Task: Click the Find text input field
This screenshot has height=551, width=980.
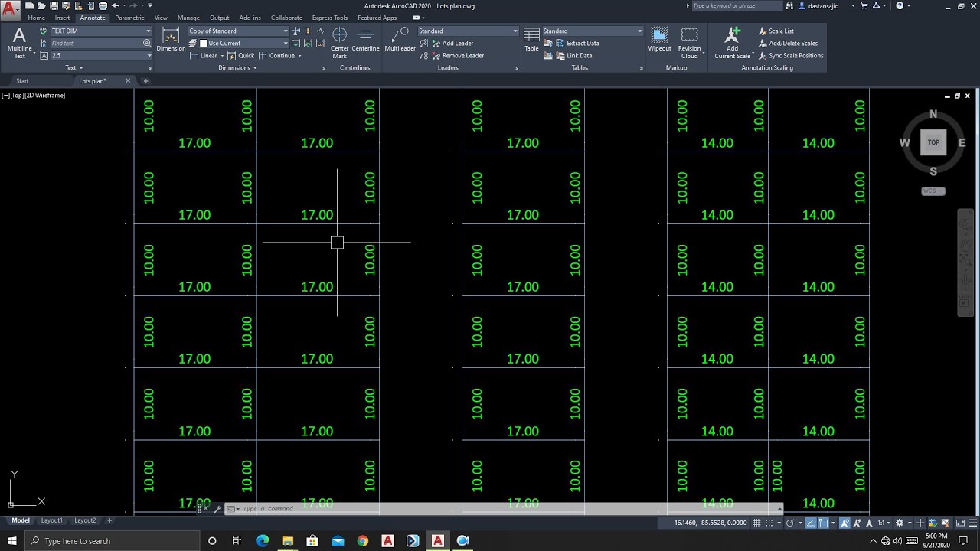Action: [96, 44]
